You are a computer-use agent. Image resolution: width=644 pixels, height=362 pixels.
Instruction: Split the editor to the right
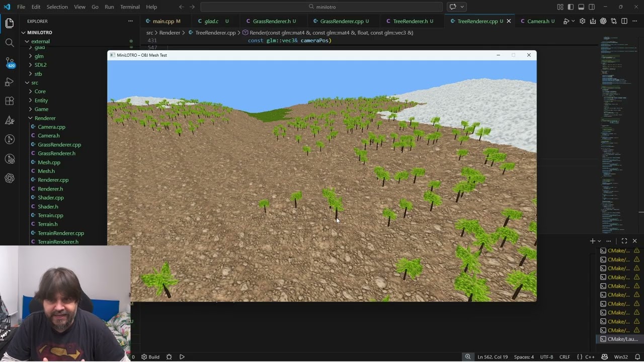pyautogui.click(x=624, y=21)
